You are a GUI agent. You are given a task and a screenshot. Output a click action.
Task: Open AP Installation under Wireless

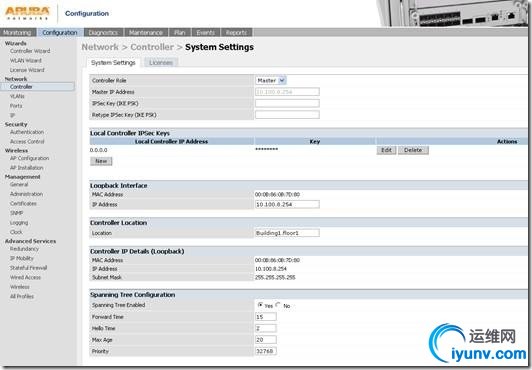pos(26,168)
